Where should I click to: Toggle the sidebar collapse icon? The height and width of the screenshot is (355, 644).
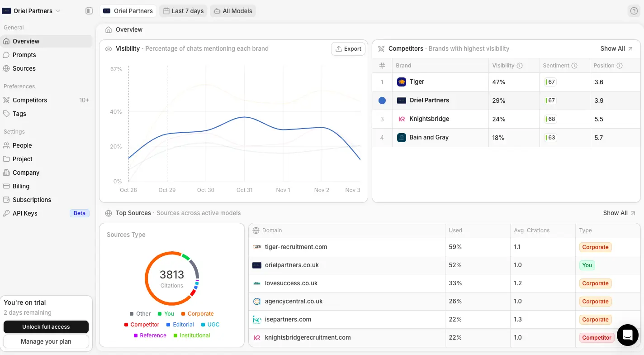(89, 11)
